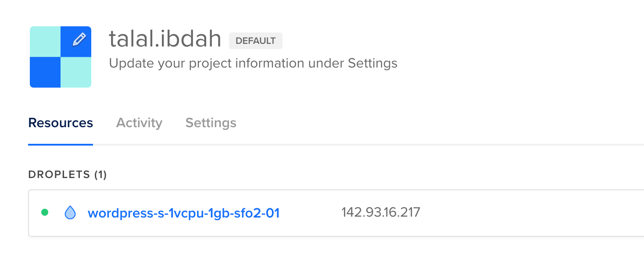The height and width of the screenshot is (271, 644).
Task: Click the top-left teal quadrant of the avatar
Action: [x=45, y=41]
